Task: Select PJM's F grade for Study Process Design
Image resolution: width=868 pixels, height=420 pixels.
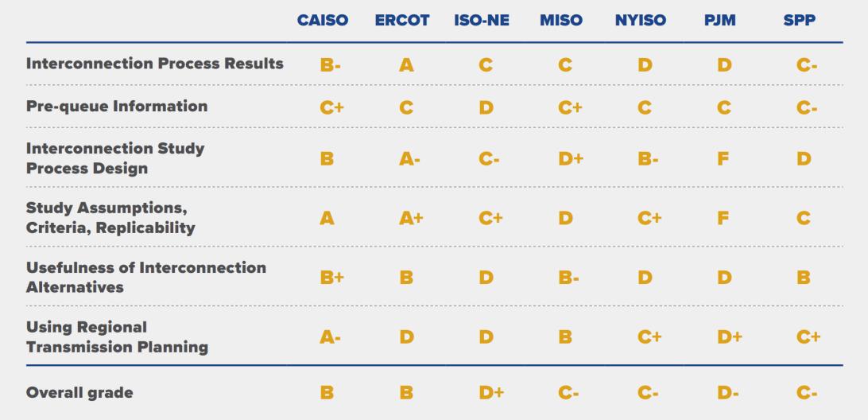Action: click(724, 159)
